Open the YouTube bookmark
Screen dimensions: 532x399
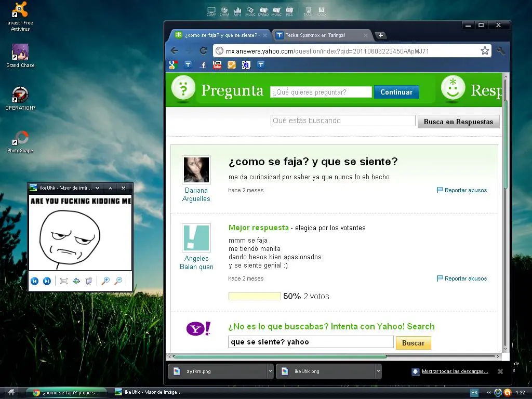tap(217, 65)
